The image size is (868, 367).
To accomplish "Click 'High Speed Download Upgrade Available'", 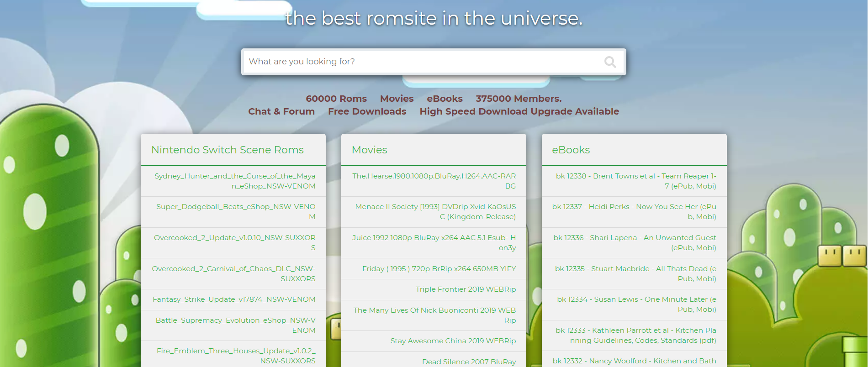I will 519,111.
